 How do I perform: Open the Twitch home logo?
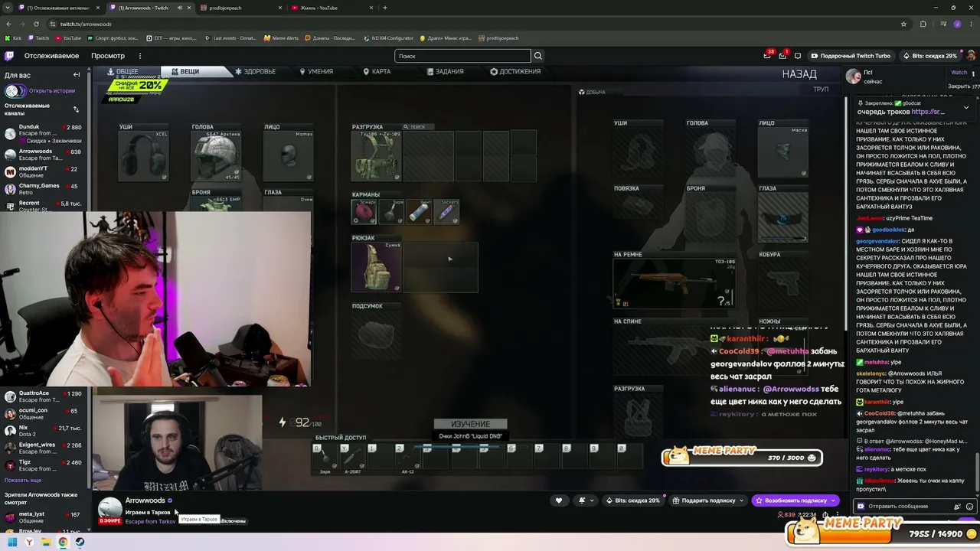[9, 56]
